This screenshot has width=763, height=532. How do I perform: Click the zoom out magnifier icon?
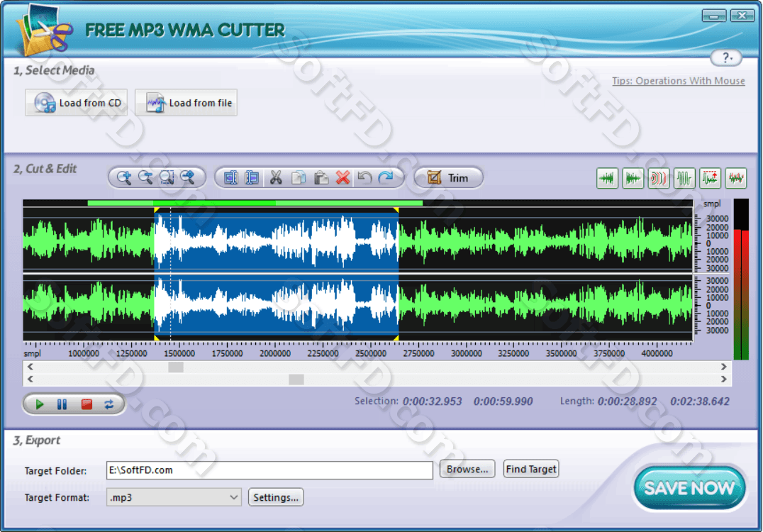click(145, 177)
